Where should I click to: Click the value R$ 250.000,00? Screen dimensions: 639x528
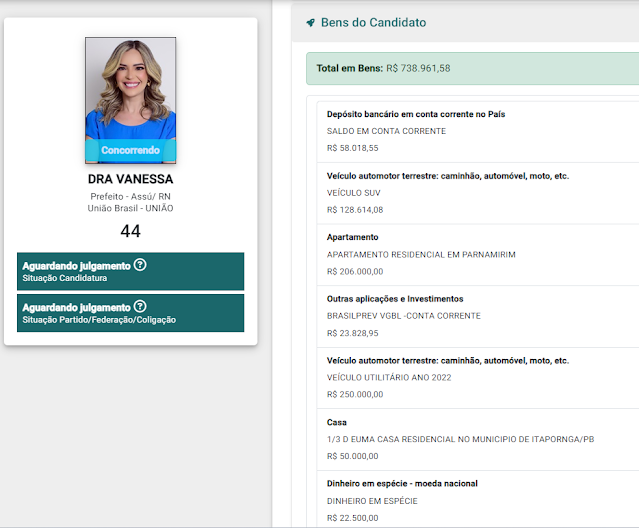coord(355,394)
